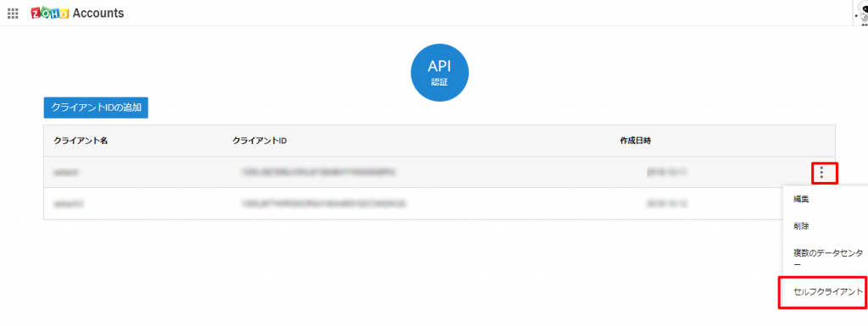868x326 pixels.
Task: Click the クライアントID column header
Action: click(259, 141)
